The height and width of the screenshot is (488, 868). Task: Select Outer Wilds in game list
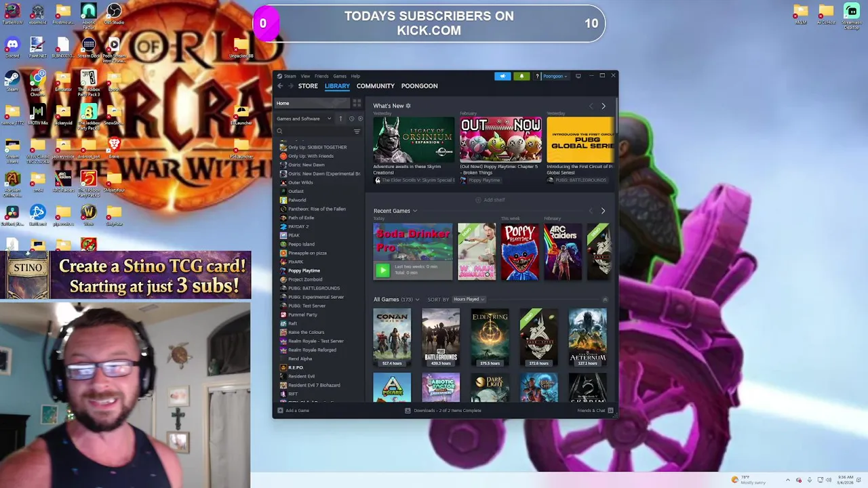300,182
